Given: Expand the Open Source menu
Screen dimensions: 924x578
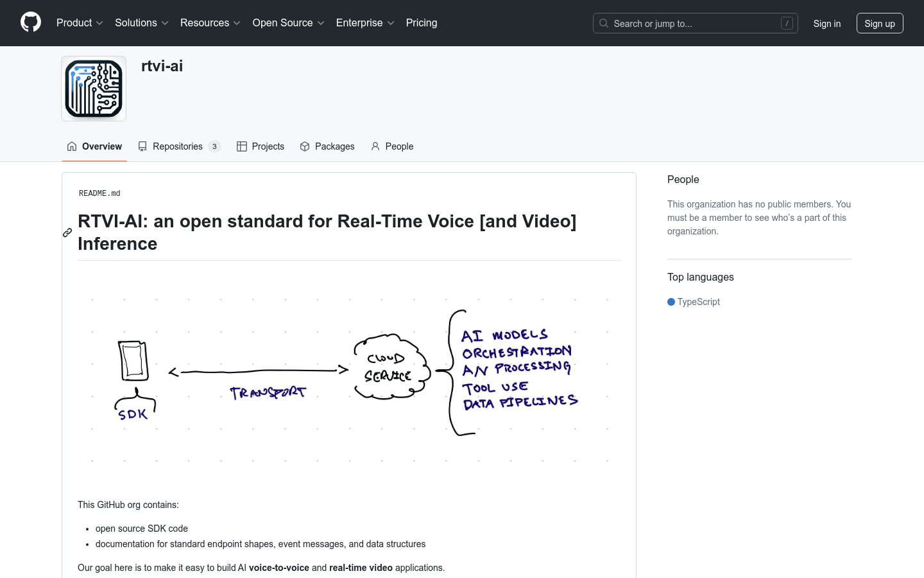Looking at the screenshot, I should (289, 23).
